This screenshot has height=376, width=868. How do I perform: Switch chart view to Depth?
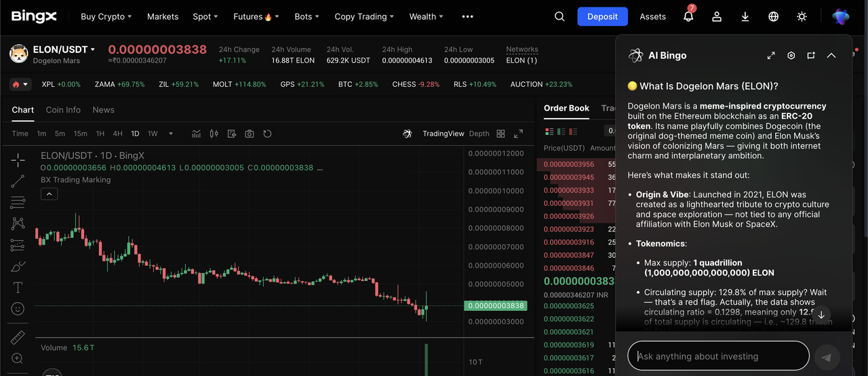479,134
